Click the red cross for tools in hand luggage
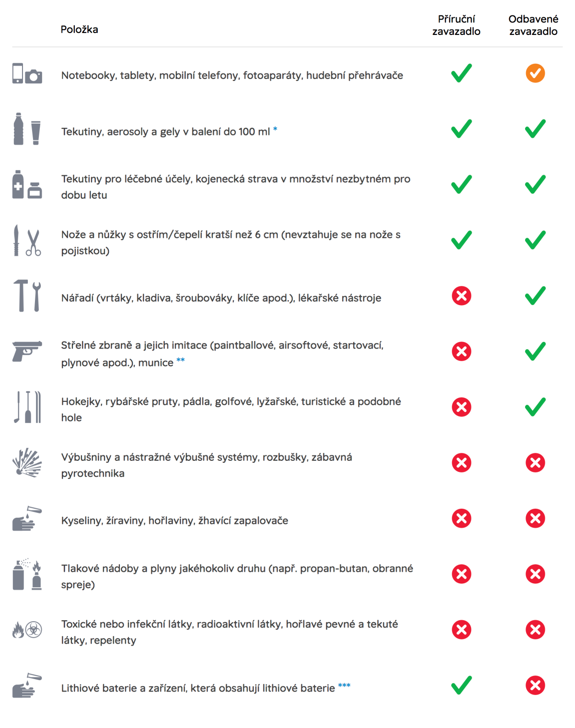 (461, 296)
